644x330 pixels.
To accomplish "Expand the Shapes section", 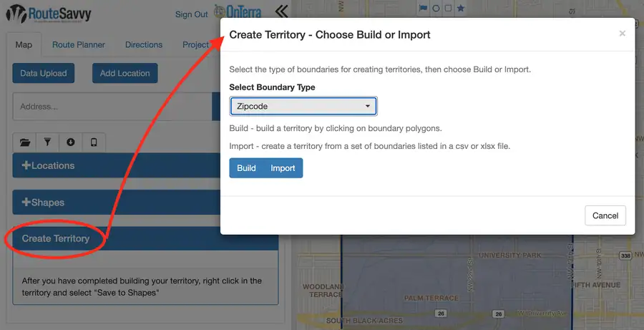I will 117,202.
